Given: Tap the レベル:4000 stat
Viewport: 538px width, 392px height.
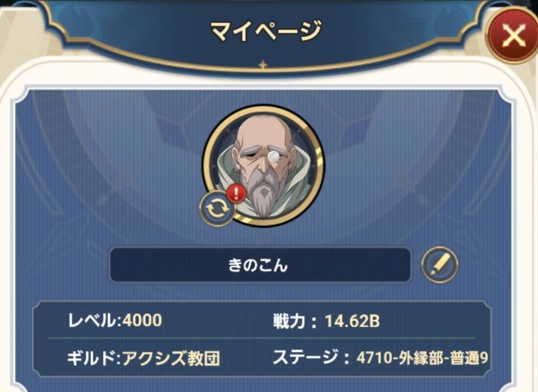Looking at the screenshot, I should (x=115, y=321).
